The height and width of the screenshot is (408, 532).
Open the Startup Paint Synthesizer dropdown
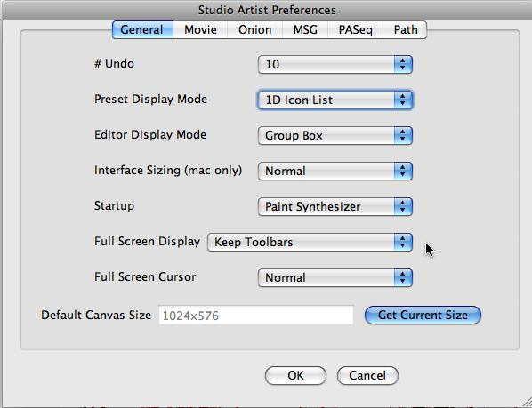point(335,207)
